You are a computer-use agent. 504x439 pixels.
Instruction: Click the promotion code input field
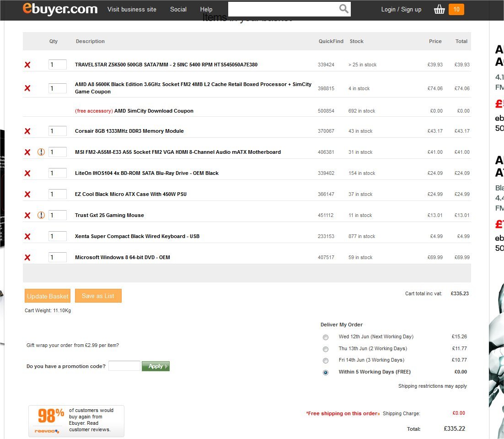124,366
